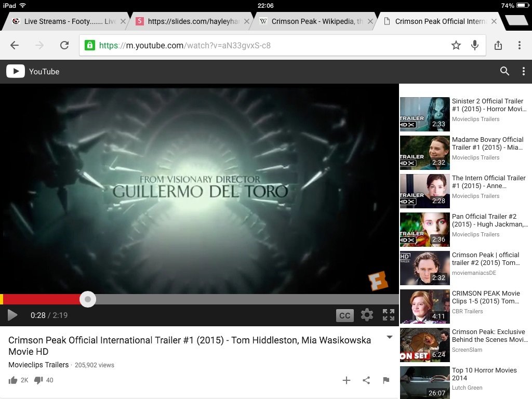
Task: Activate voice search microphone icon
Action: [475, 45]
